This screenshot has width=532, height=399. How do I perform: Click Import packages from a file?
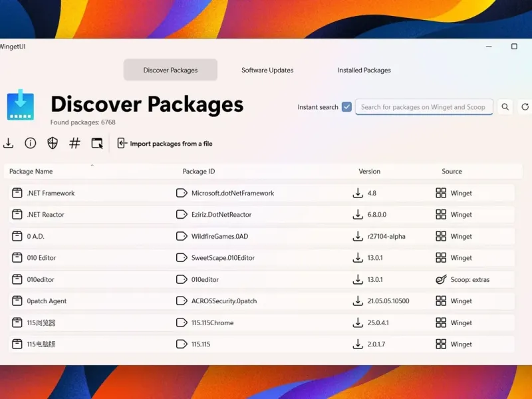click(165, 144)
